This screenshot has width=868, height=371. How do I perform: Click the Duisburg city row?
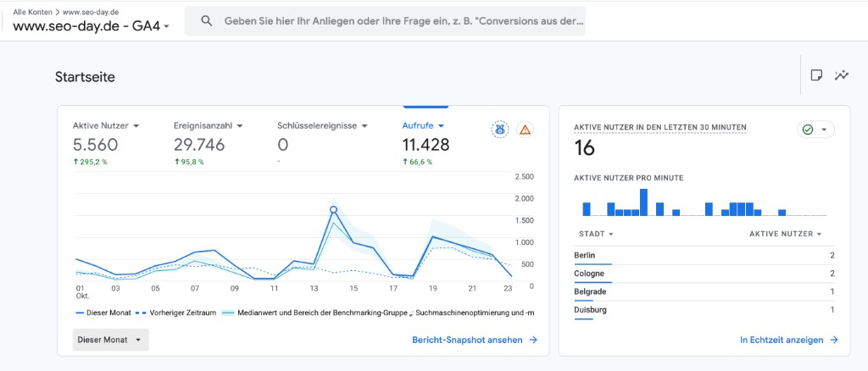pyautogui.click(x=704, y=310)
